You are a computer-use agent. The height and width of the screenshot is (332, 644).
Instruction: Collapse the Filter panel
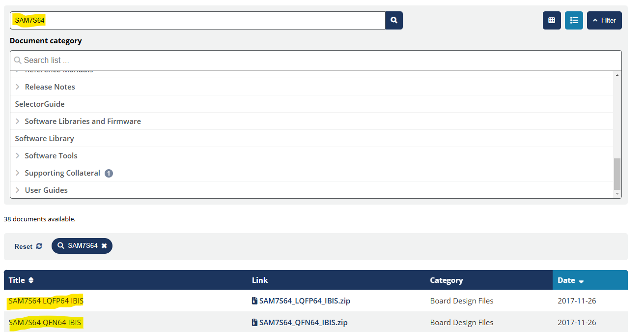(x=604, y=21)
